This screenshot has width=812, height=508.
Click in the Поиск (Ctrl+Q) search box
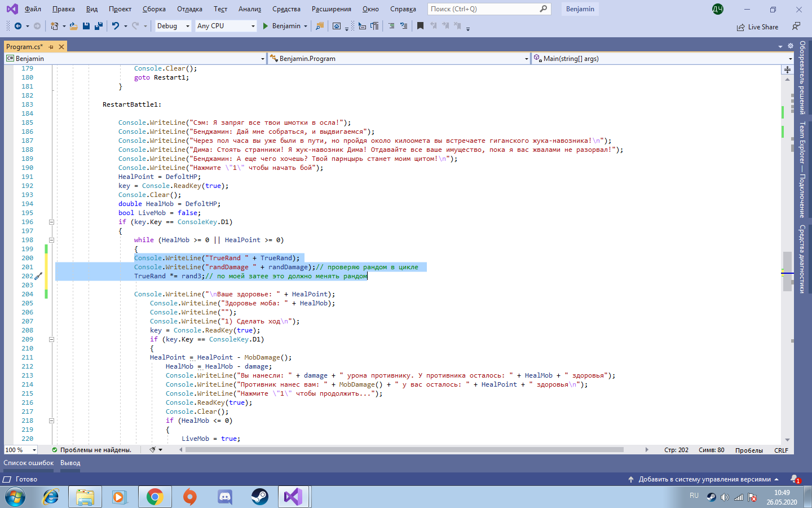[x=488, y=9]
